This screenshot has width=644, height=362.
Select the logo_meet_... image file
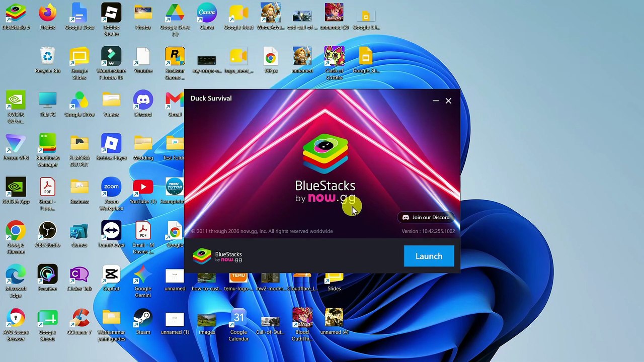[x=238, y=60]
